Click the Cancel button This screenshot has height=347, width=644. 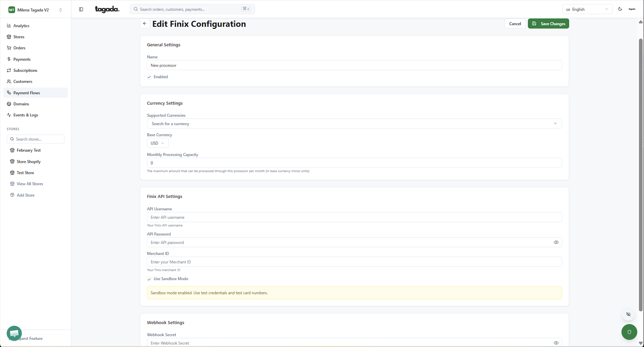tap(515, 24)
